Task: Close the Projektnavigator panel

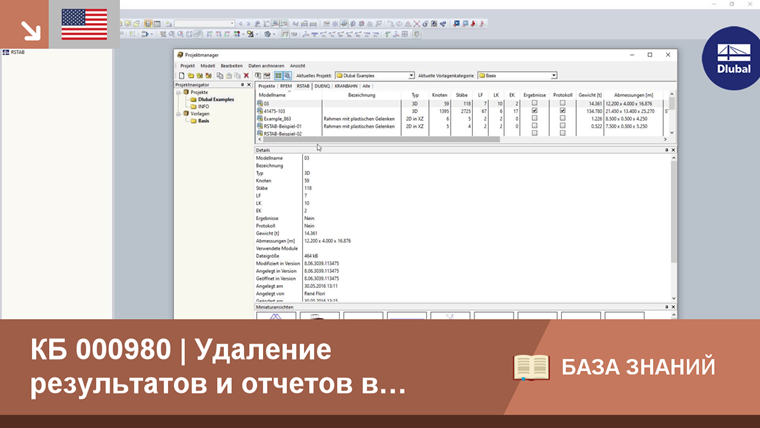Action: tap(249, 85)
